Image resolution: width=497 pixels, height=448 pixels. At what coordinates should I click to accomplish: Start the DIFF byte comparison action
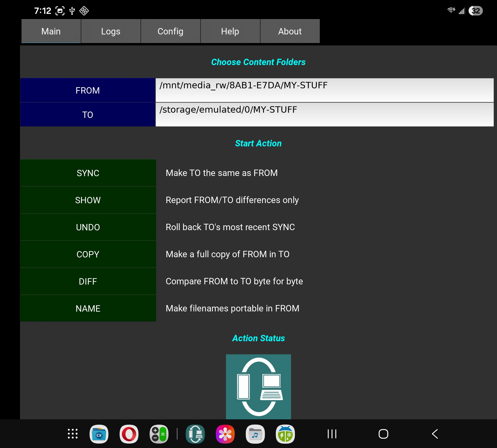click(x=88, y=281)
